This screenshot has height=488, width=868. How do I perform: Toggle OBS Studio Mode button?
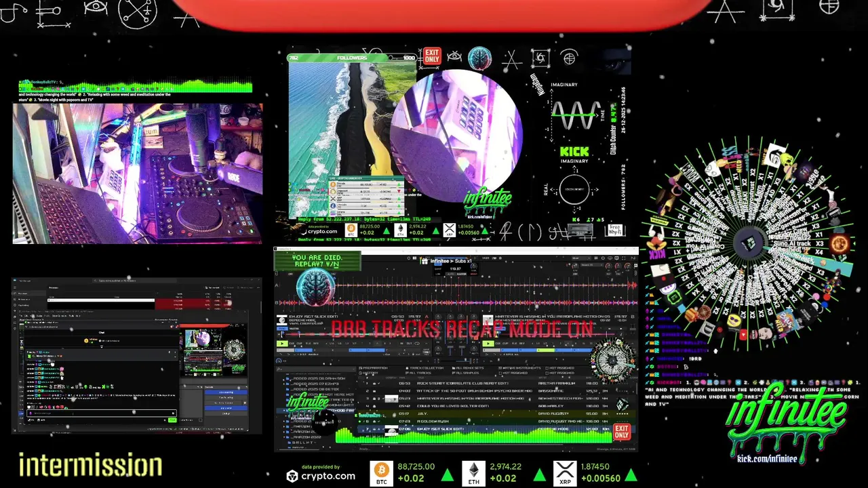[x=226, y=408]
